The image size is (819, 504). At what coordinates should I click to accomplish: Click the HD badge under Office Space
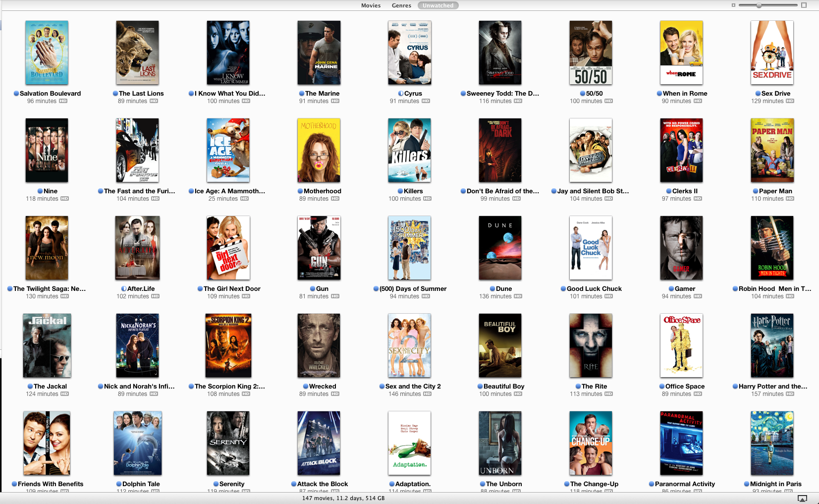point(698,394)
